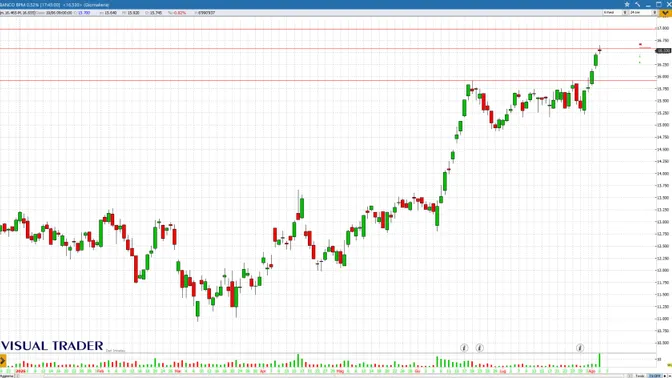Click the yellow arrow button at bottom left

3,360
